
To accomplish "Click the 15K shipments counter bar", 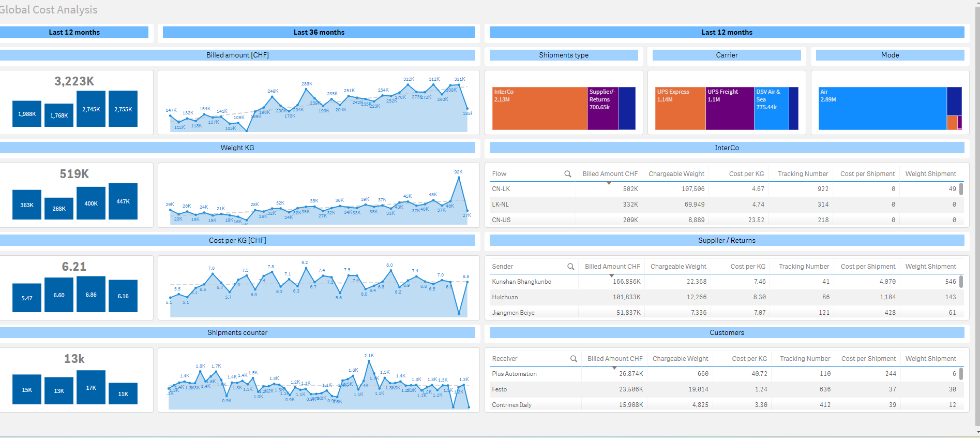I will pos(27,389).
